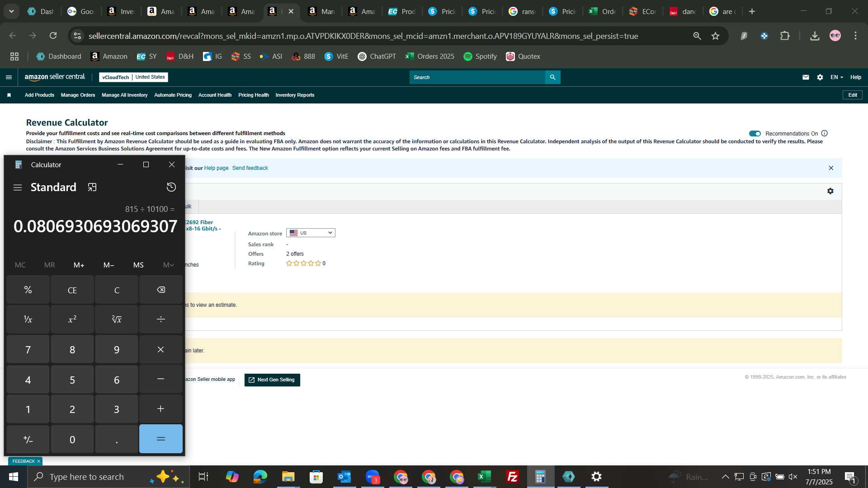Open Chrome extensions puzzle icon

pos(785,36)
